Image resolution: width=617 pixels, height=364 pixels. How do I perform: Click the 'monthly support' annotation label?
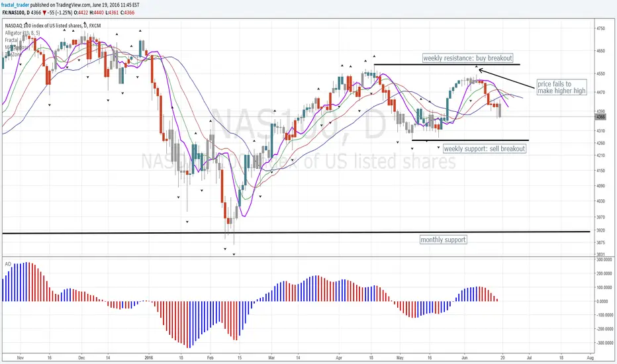click(443, 240)
